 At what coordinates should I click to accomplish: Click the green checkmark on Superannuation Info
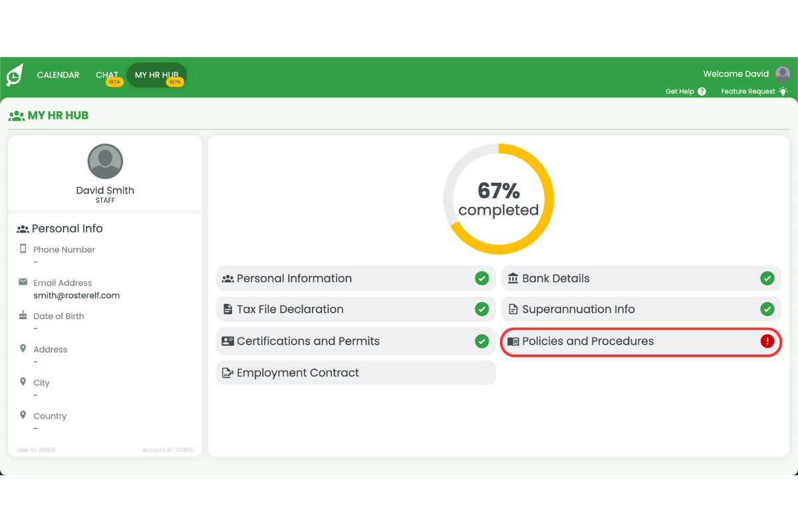pos(767,309)
